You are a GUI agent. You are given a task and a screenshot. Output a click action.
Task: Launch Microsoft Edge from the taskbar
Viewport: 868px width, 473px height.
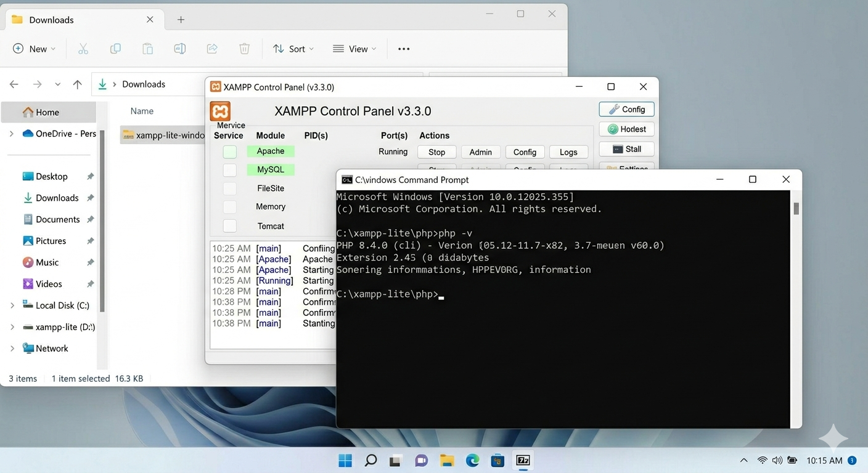click(x=472, y=460)
